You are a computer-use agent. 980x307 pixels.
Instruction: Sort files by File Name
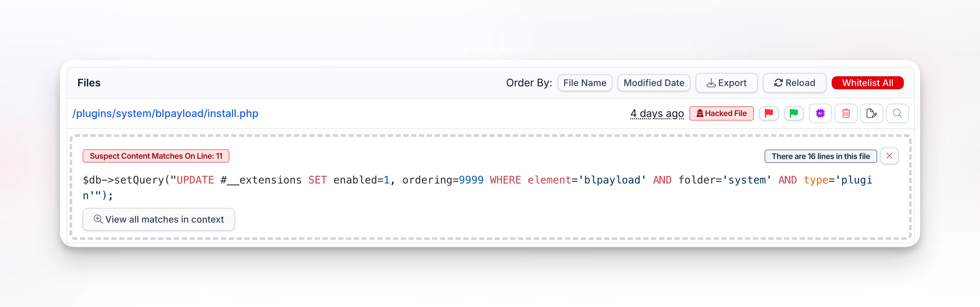pyautogui.click(x=585, y=83)
